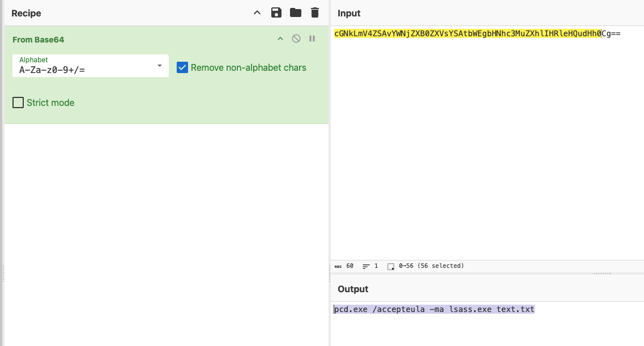The image size is (644, 346).
Task: Click the Output pane heading
Action: pos(353,289)
